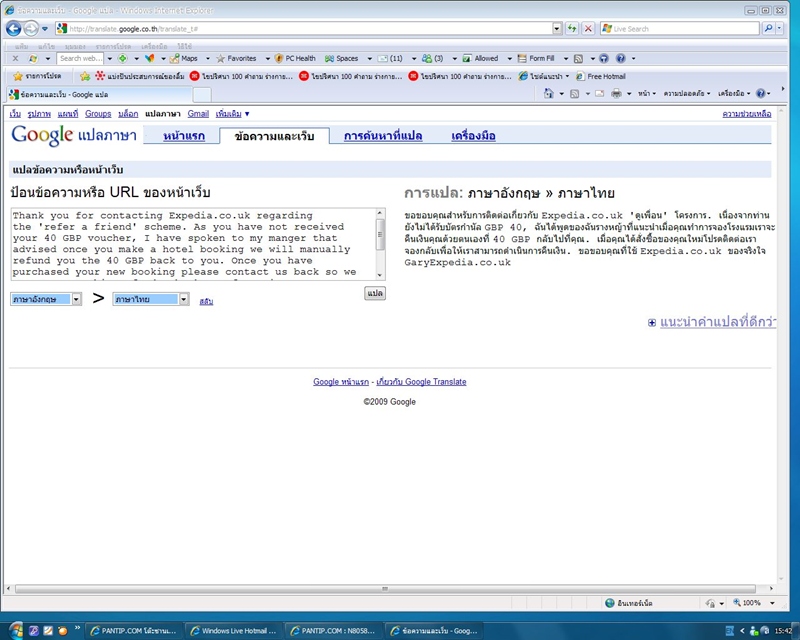
Task: Switch to PANTIP.COM : N8058 taskbar window
Action: coord(333,631)
